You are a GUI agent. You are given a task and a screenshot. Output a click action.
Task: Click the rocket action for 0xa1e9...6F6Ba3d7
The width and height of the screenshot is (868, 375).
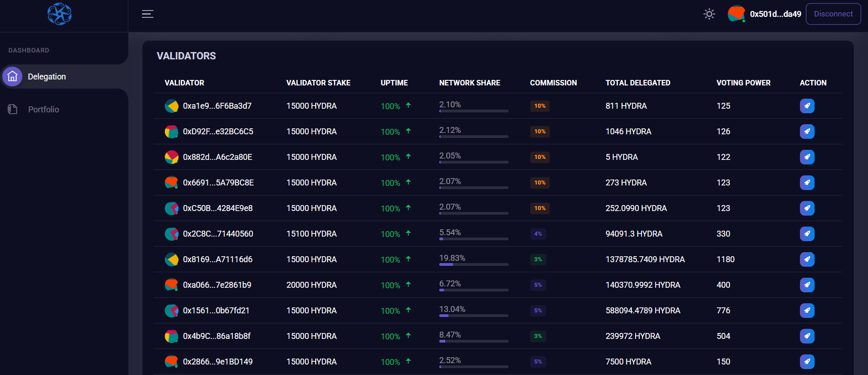(807, 106)
